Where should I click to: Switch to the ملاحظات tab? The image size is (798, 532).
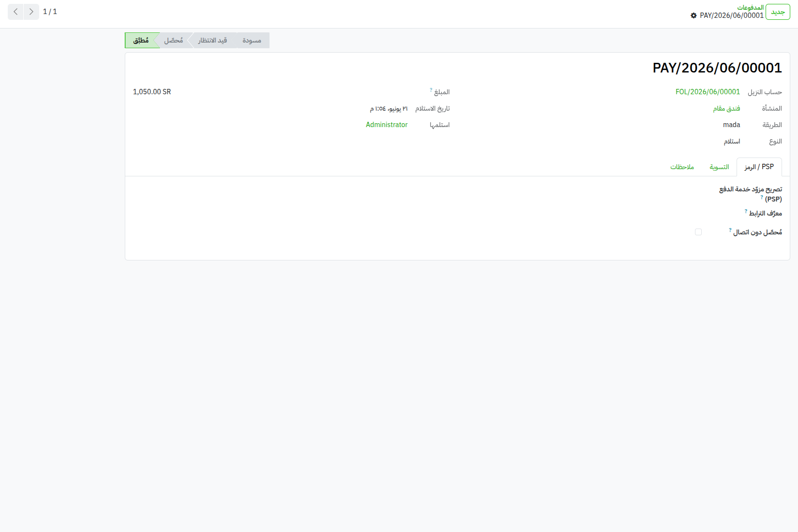682,167
